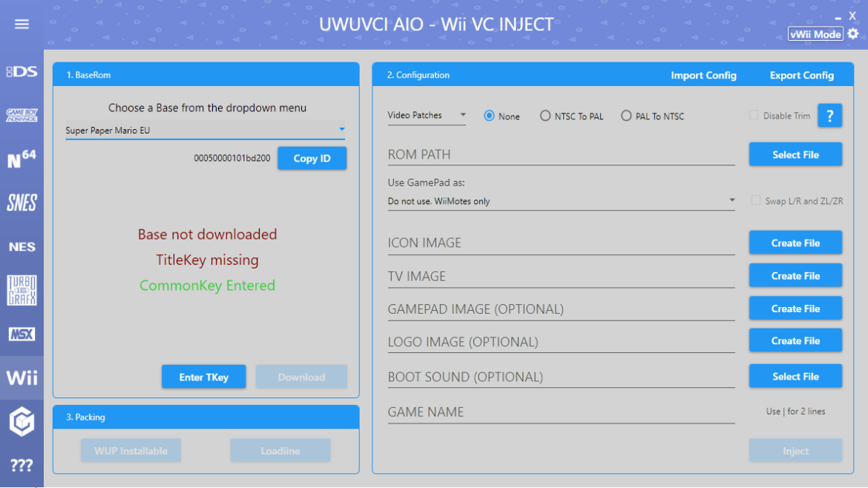Select the GameCube console icon
868x488 pixels.
tap(22, 421)
